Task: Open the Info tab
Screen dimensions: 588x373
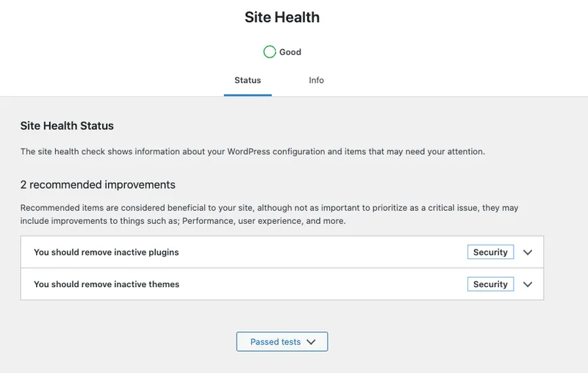Action: [316, 80]
